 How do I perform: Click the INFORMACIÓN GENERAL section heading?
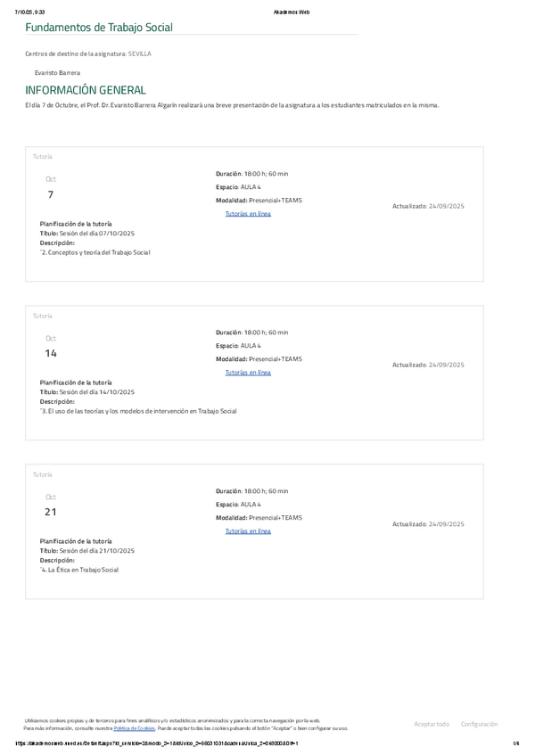point(86,90)
